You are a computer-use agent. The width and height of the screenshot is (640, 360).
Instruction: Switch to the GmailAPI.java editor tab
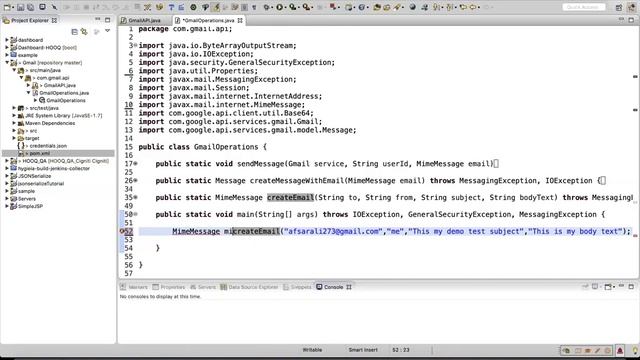pyautogui.click(x=144, y=20)
